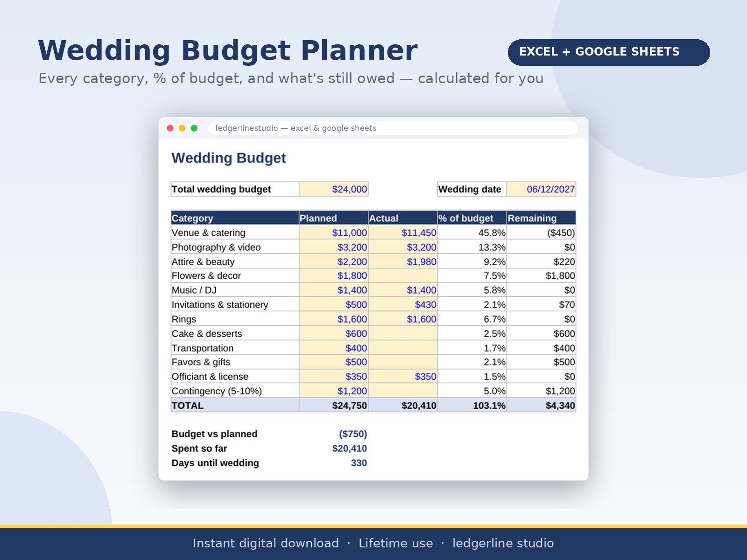Click the yellow minimize dot in mockup window
Viewport: 747px width, 560px height.
tap(182, 128)
